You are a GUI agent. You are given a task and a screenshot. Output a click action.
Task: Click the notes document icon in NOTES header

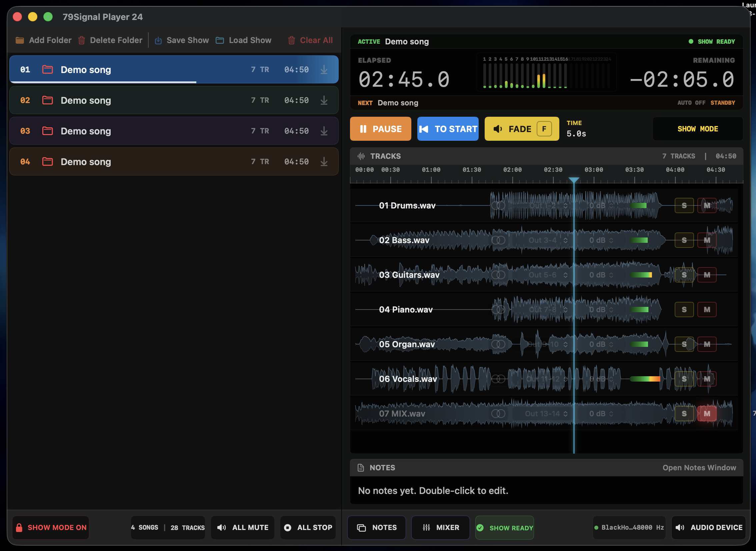coord(361,468)
